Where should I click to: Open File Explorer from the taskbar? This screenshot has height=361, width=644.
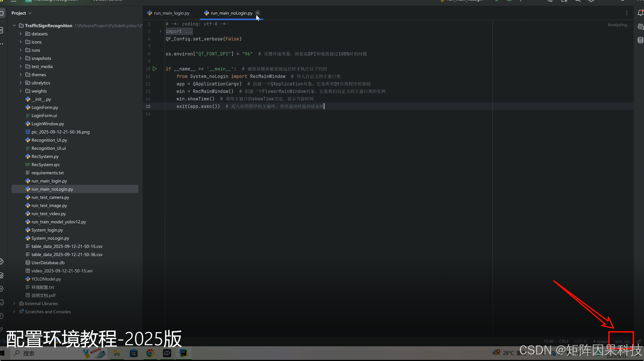point(117,353)
